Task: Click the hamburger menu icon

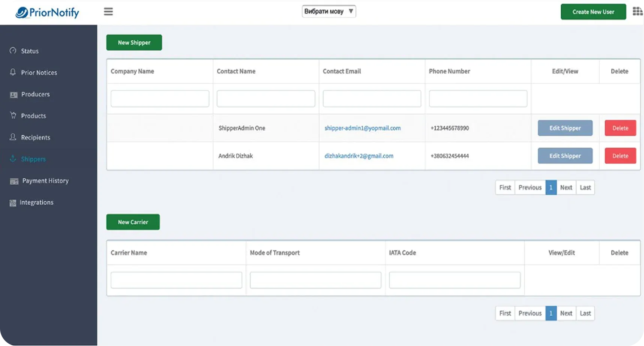Action: click(108, 12)
